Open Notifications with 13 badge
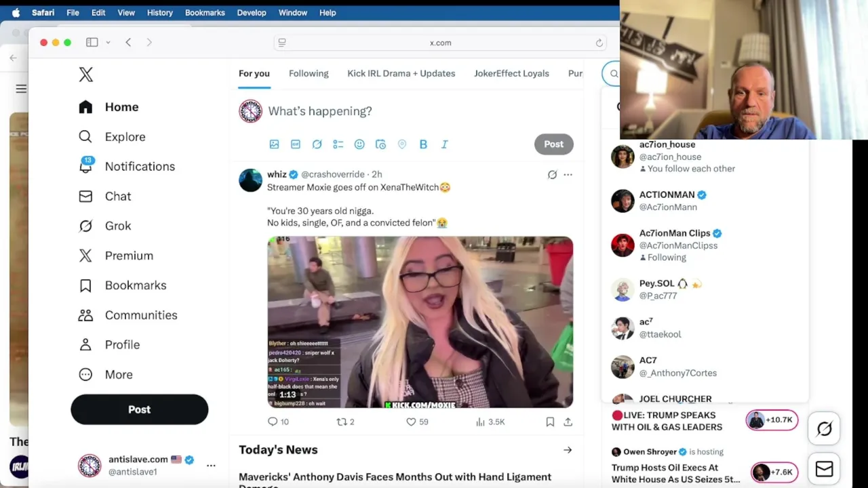This screenshot has width=868, height=488. click(127, 166)
